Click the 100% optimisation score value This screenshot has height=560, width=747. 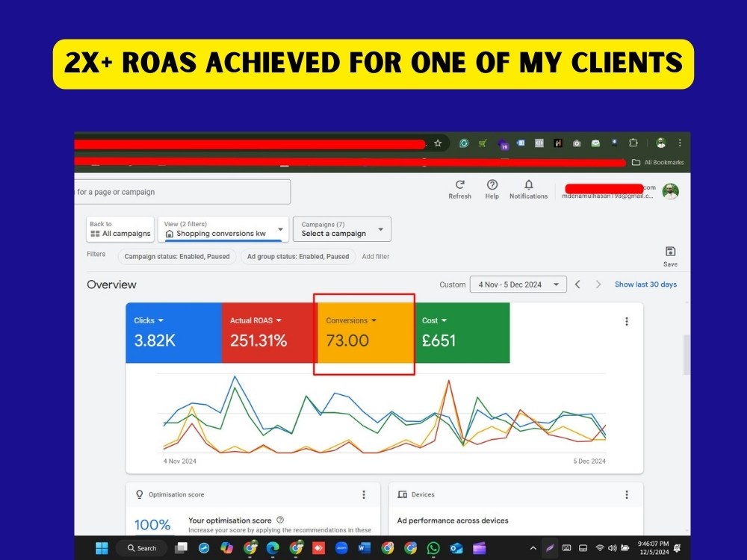(152, 525)
